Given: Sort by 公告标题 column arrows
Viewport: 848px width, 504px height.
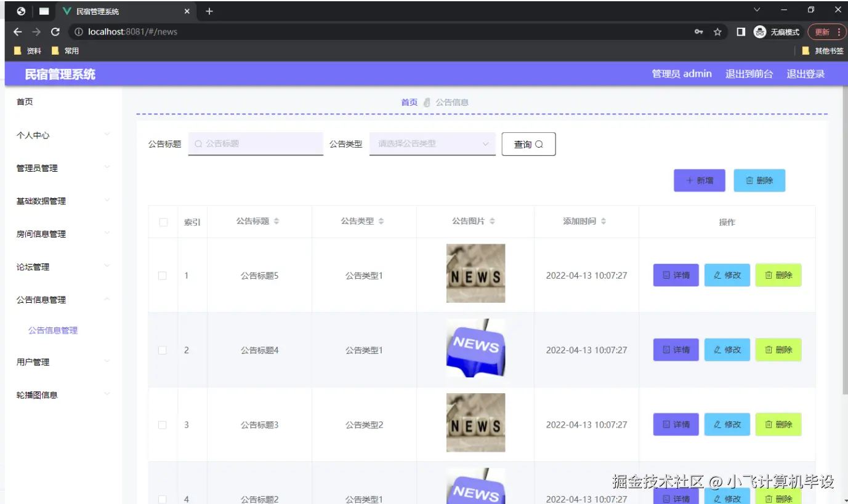Looking at the screenshot, I should tap(277, 221).
